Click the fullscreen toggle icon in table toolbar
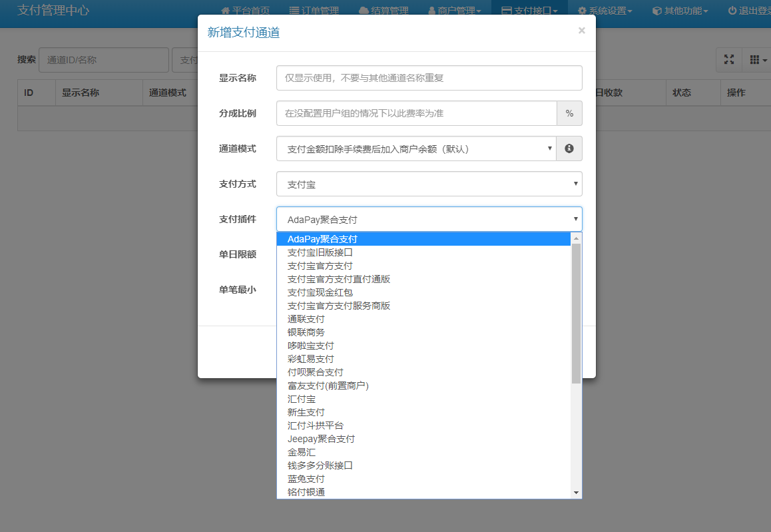The height and width of the screenshot is (532, 771). [x=728, y=59]
